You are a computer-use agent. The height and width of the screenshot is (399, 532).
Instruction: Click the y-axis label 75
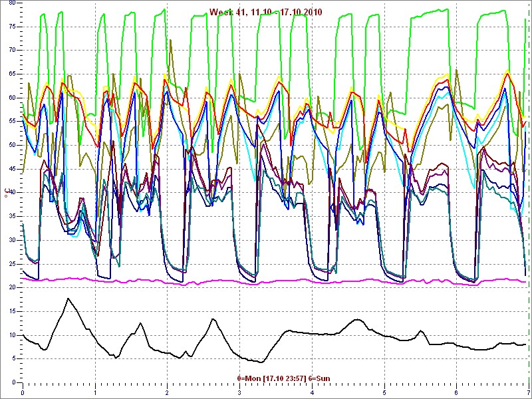pos(12,27)
